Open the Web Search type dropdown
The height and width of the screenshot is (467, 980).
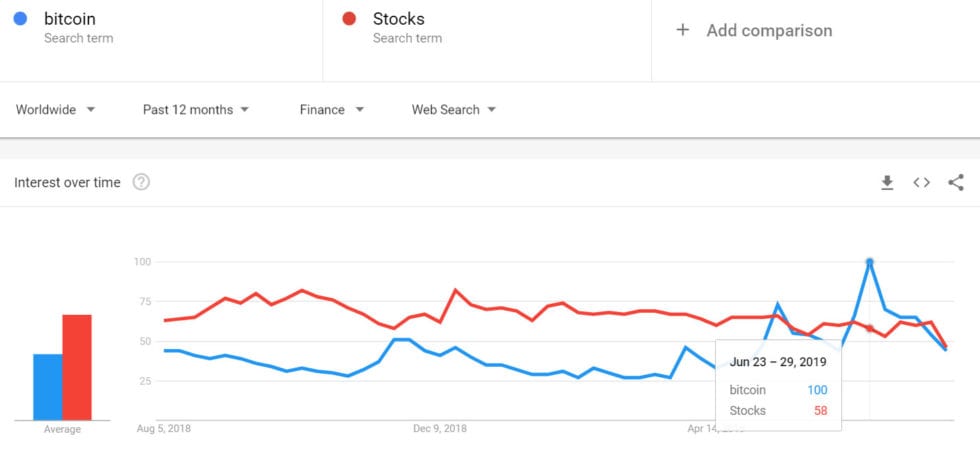pyautogui.click(x=454, y=110)
